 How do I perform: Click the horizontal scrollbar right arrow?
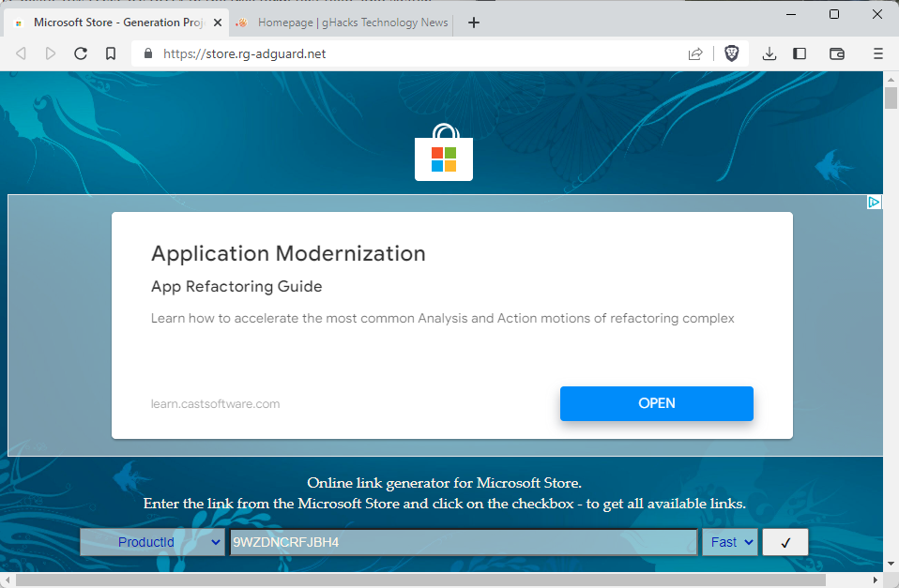875,580
